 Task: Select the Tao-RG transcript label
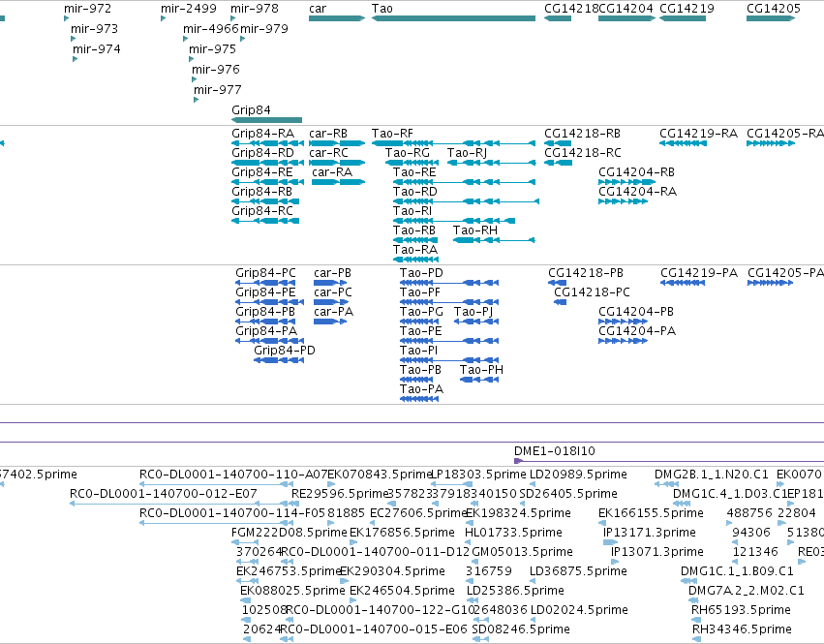point(408,152)
